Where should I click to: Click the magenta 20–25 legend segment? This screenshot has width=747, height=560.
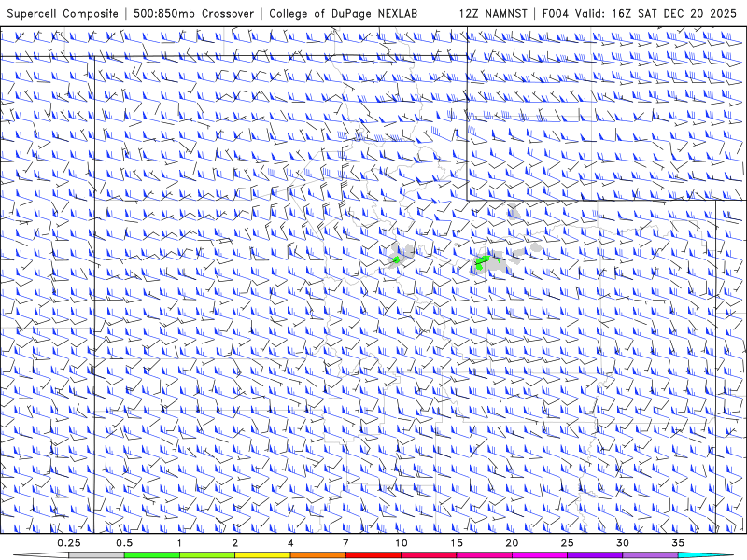click(x=540, y=555)
